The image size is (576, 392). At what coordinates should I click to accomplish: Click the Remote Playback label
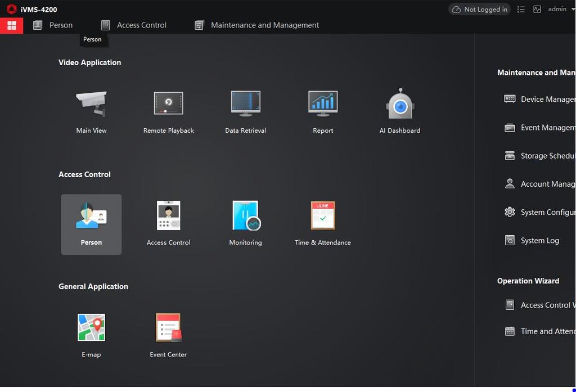168,130
